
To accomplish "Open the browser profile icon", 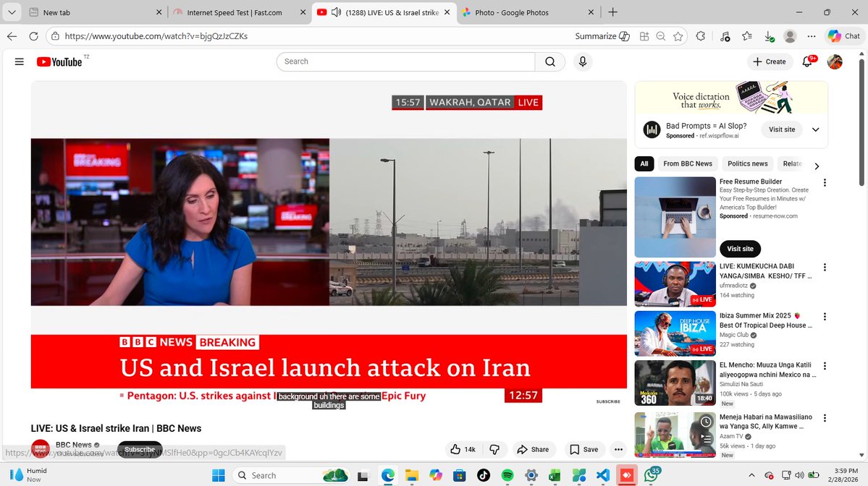I will (790, 36).
